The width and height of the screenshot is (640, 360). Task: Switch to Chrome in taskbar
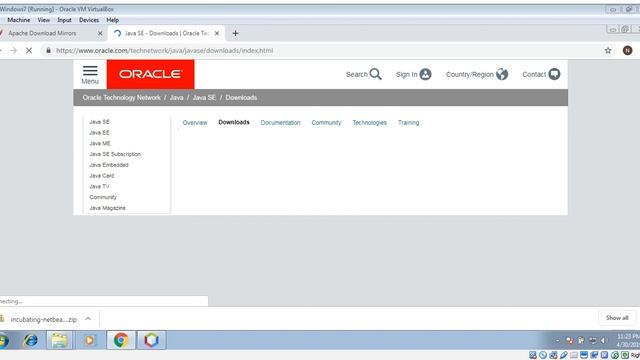[x=121, y=340]
